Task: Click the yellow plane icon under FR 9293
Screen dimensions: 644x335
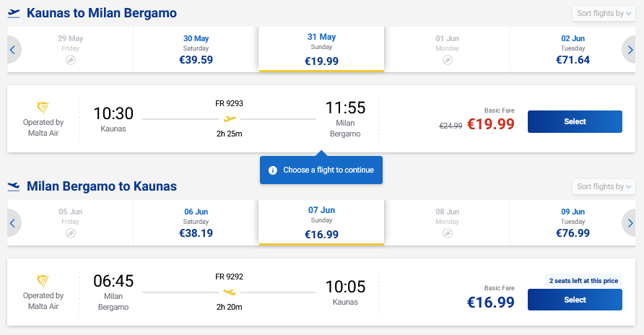Action: point(230,119)
